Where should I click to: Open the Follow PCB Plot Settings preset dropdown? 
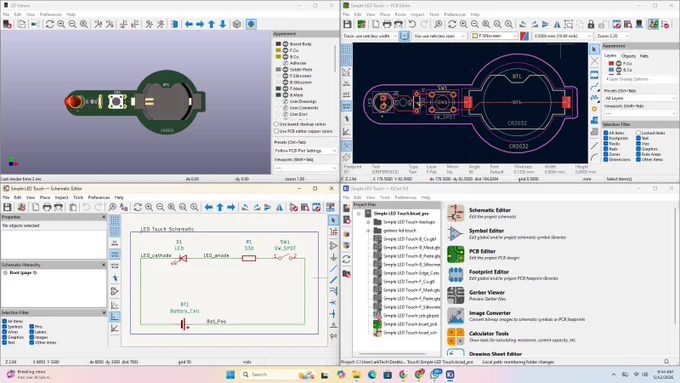coord(305,151)
